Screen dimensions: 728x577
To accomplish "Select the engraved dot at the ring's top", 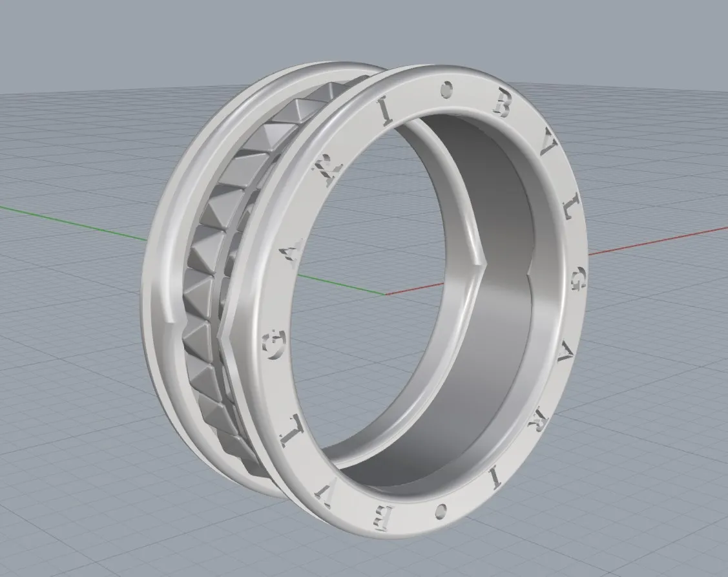I will 445,90.
